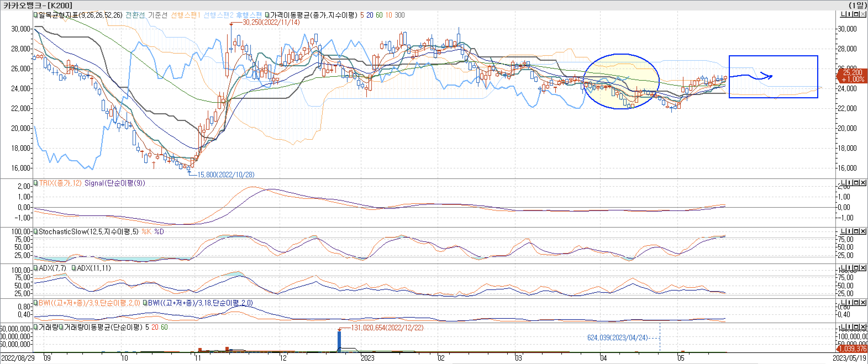Click the L-shaped icon in StochasticSlow panel
The height and width of the screenshot is (364, 868).
coord(843,231)
